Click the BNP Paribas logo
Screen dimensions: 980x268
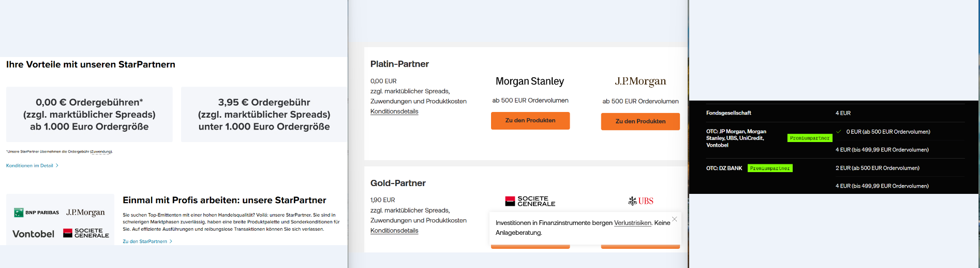click(37, 213)
